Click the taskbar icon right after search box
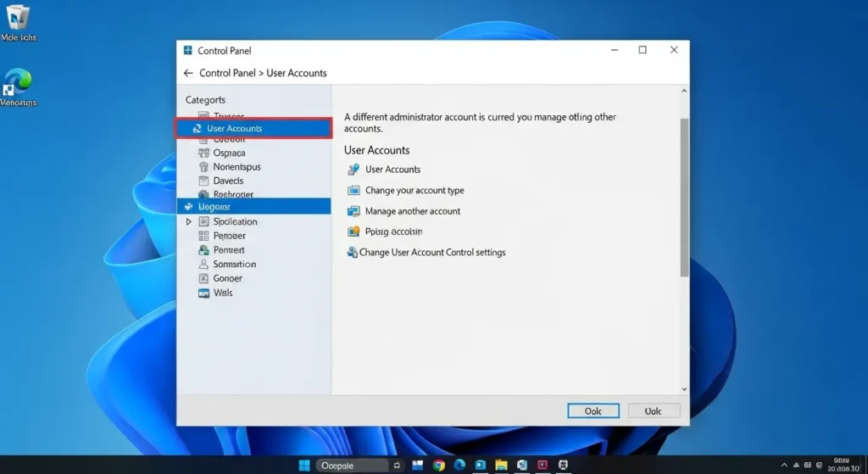The width and height of the screenshot is (868, 474). pyautogui.click(x=397, y=466)
